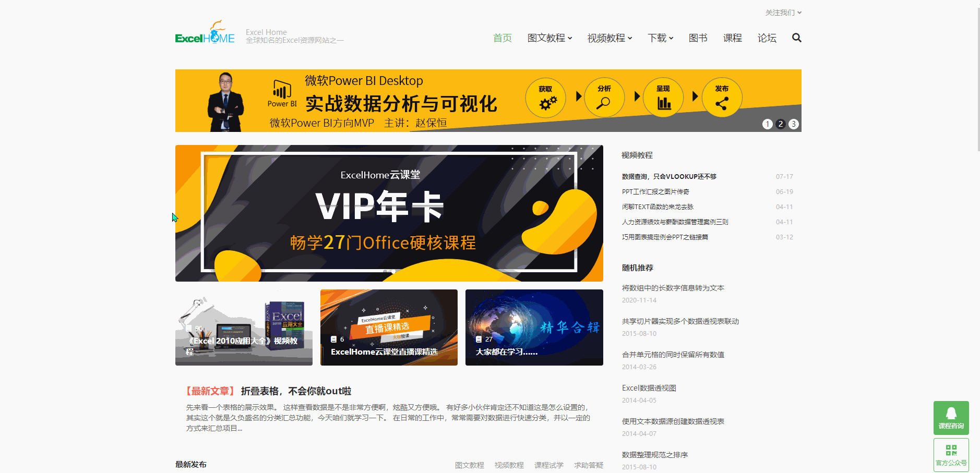Viewport: 980px width, 473px height.
Task: Click date 07-17 in video list
Action: (x=784, y=177)
